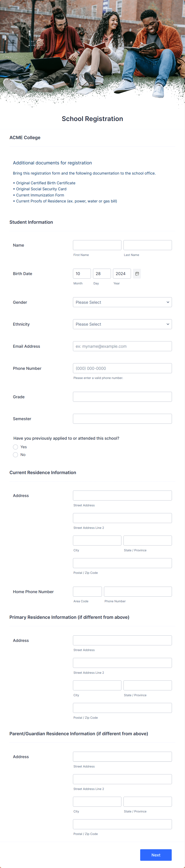Click the State / Province field under Current Residence

pyautogui.click(x=147, y=540)
